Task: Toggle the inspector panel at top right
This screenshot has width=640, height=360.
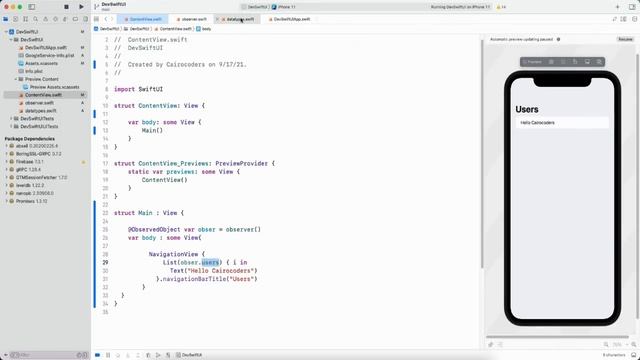Action: click(x=632, y=7)
